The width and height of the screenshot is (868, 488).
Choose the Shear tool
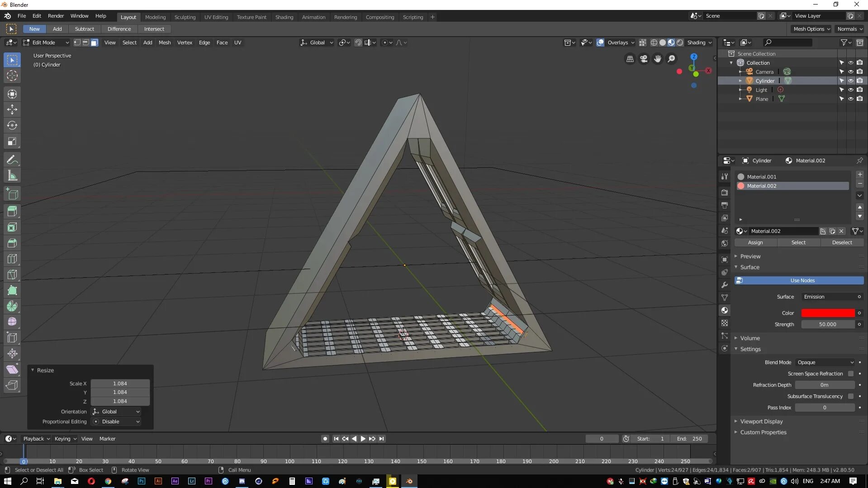click(12, 370)
